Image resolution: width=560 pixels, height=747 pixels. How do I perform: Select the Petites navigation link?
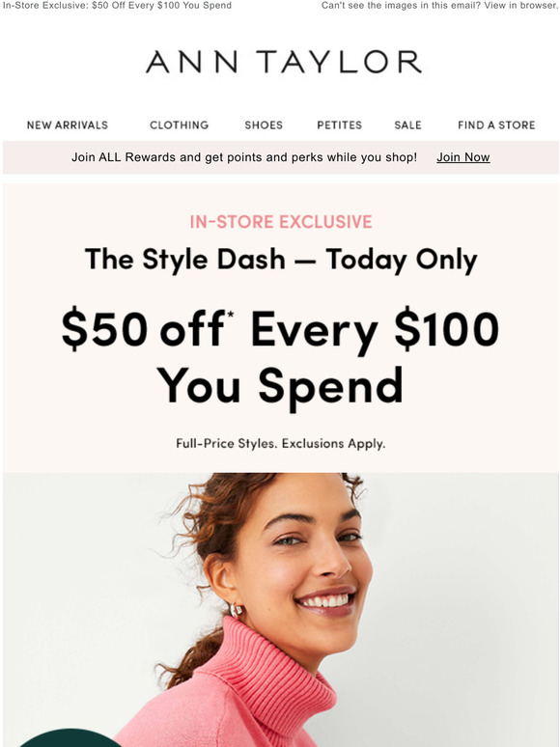[x=339, y=124]
